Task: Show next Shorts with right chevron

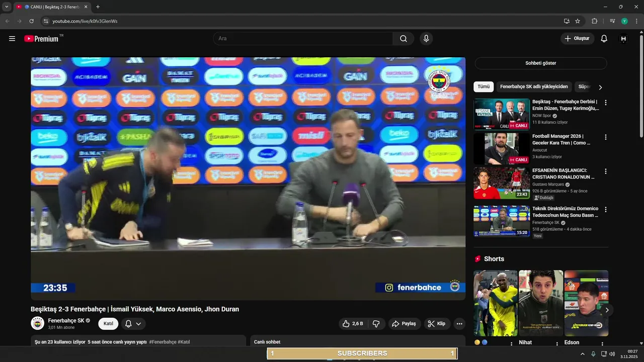Action: pos(607,310)
